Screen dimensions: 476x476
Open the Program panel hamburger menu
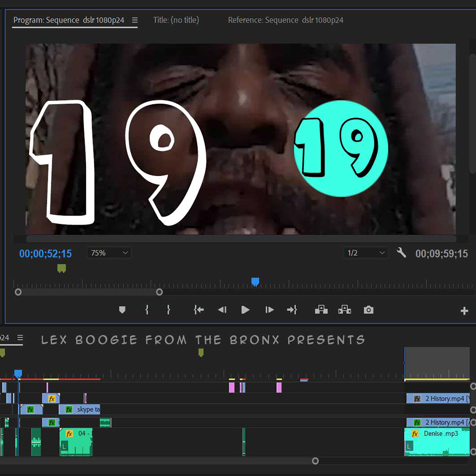click(x=135, y=20)
